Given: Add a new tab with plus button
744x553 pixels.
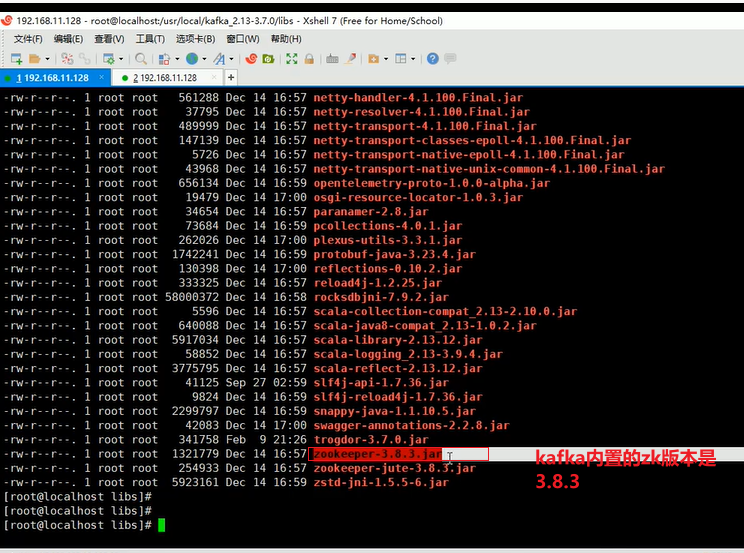Looking at the screenshot, I should [231, 77].
